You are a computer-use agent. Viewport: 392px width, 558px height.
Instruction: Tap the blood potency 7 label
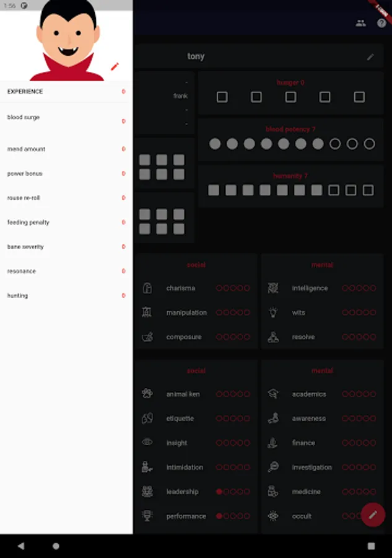point(290,129)
